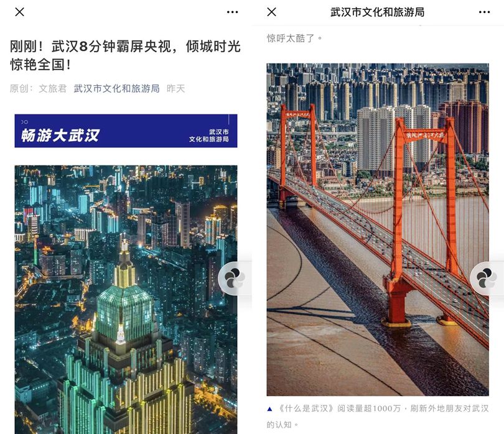
Task: Open more options menu on left article
Action: (x=232, y=12)
